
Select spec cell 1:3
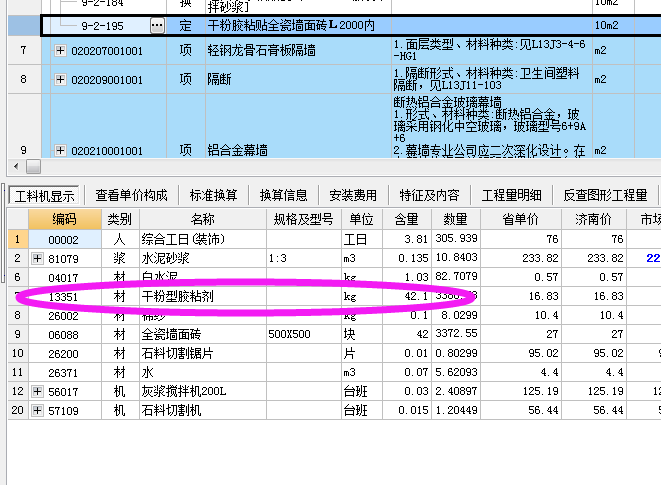[x=304, y=258]
